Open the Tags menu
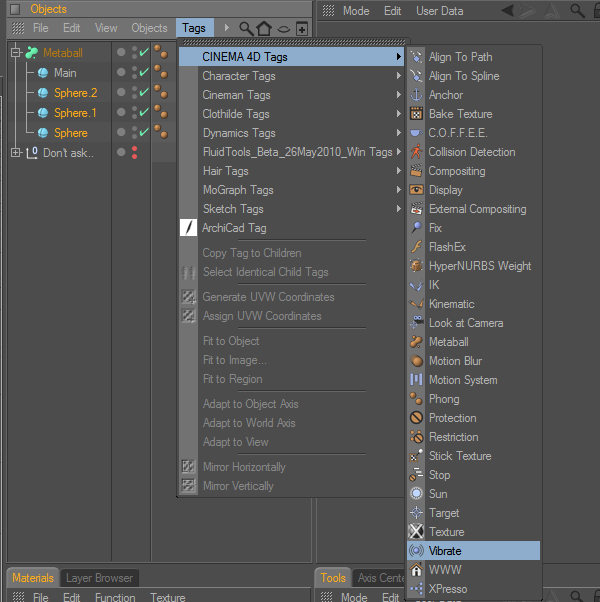The image size is (600, 602). tap(194, 28)
